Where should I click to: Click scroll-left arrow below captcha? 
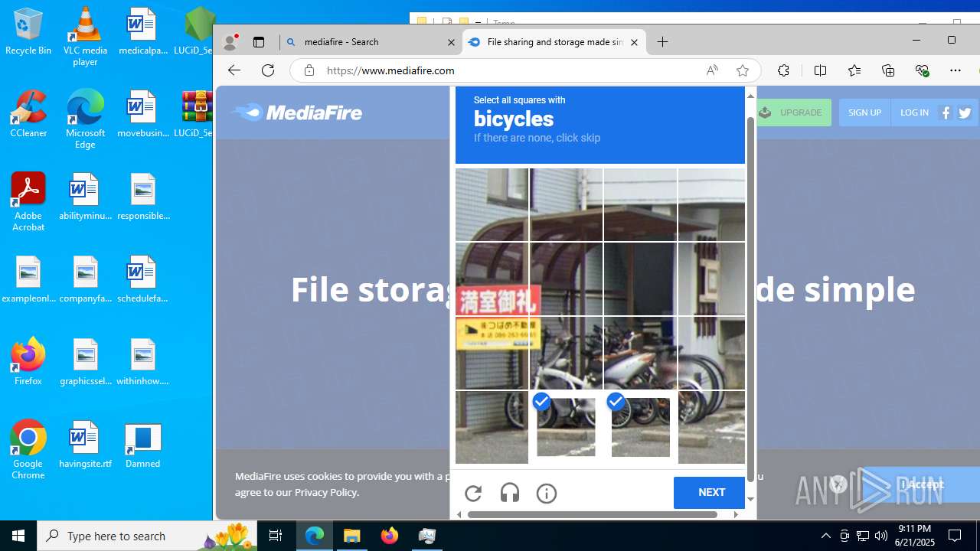pyautogui.click(x=459, y=514)
